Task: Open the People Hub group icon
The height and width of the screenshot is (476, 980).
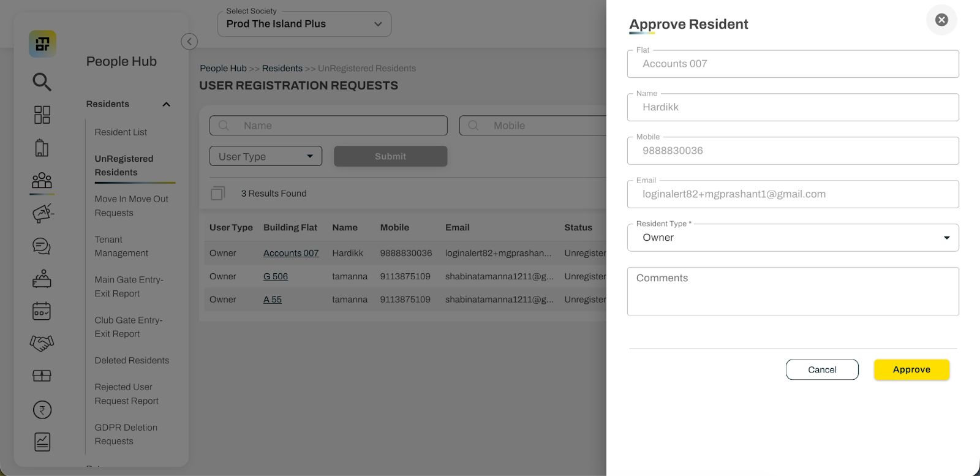Action: (x=42, y=180)
